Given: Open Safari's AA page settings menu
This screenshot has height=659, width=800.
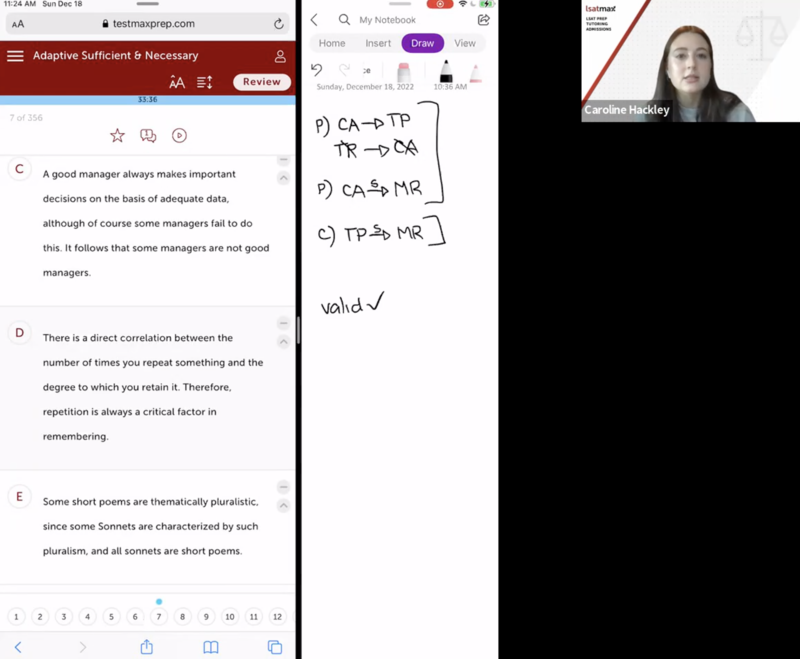Looking at the screenshot, I should coord(18,23).
